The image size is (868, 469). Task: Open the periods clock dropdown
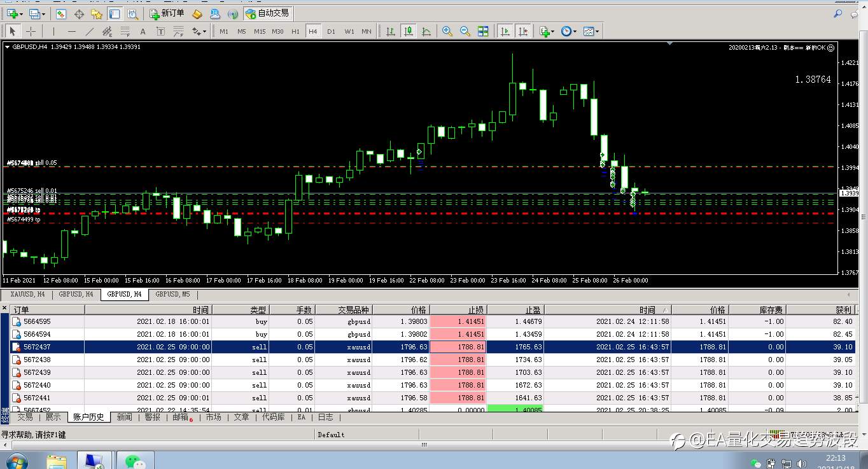coord(568,31)
